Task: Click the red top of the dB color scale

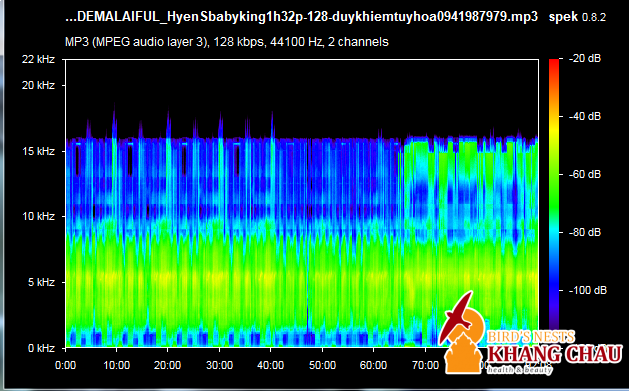Action: pyautogui.click(x=554, y=64)
